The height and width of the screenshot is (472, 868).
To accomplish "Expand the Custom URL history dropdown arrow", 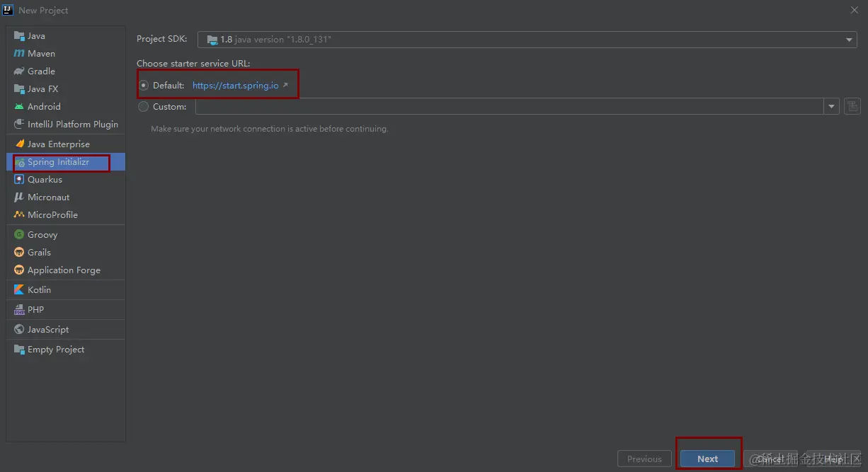I will (x=831, y=106).
